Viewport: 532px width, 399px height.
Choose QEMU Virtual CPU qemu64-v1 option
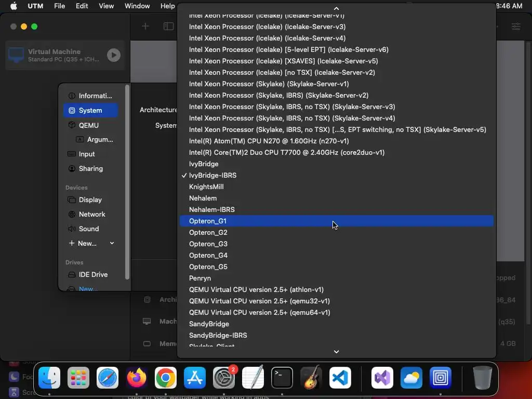336,312
